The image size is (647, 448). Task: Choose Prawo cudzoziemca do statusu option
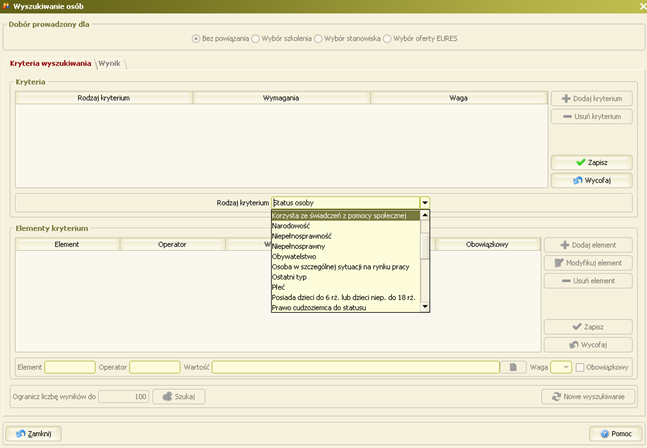346,307
